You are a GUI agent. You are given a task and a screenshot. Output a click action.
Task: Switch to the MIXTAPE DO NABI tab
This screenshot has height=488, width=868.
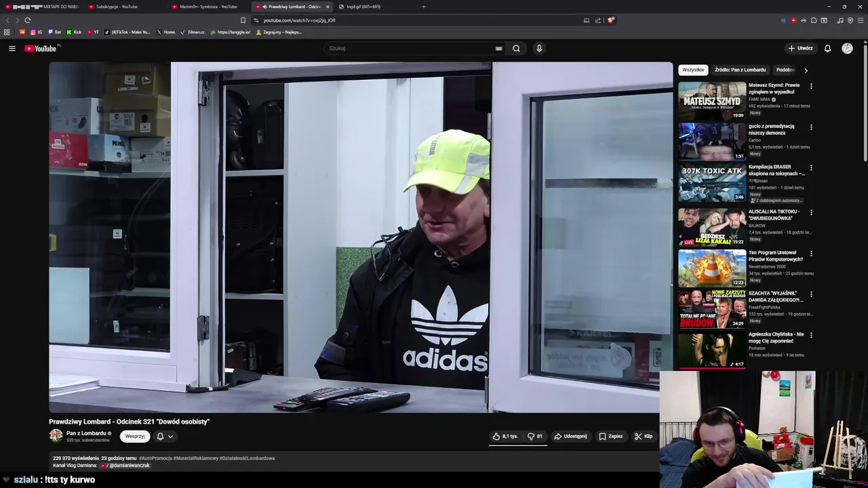click(x=42, y=7)
